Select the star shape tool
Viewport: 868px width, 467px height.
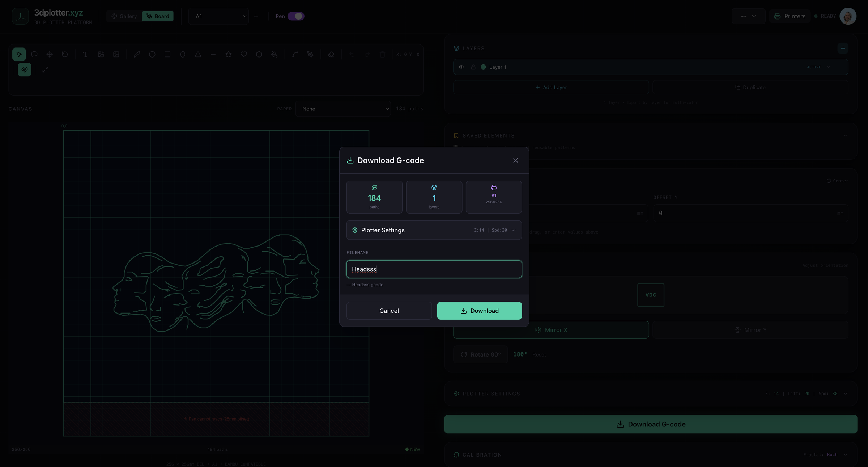[x=229, y=54]
